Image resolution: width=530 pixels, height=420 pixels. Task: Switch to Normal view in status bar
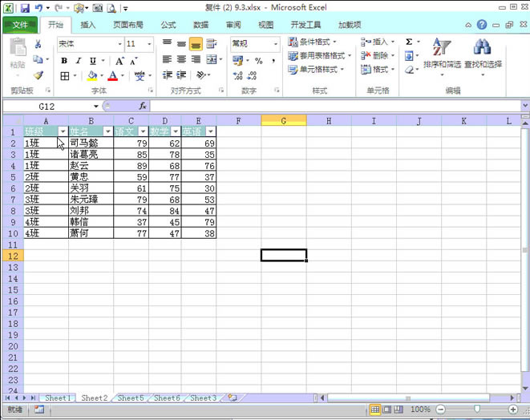point(374,410)
